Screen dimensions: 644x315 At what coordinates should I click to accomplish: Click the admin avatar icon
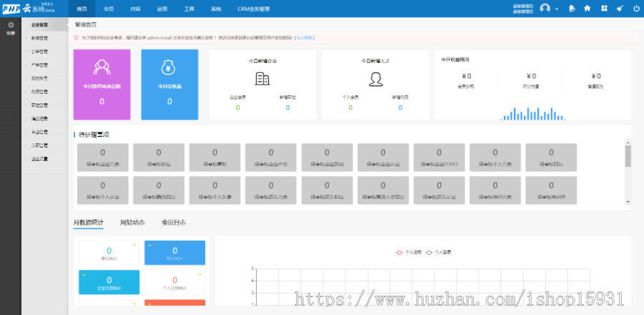pyautogui.click(x=546, y=9)
